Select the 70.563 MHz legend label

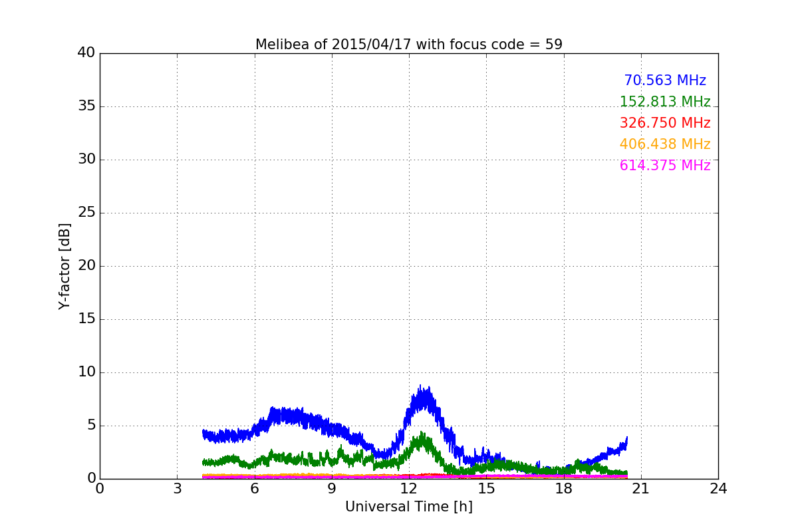[665, 80]
